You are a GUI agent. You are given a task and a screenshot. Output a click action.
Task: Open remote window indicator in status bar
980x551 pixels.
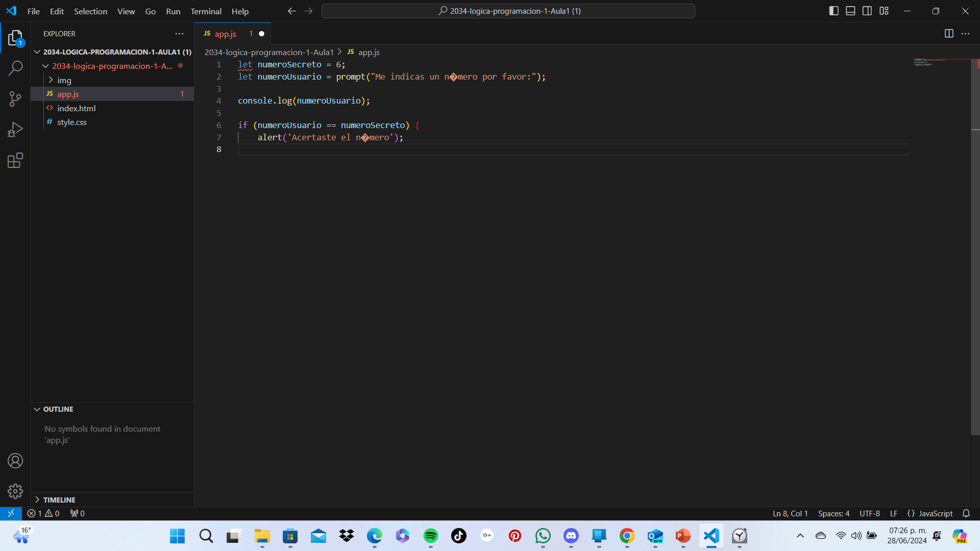coord(11,513)
